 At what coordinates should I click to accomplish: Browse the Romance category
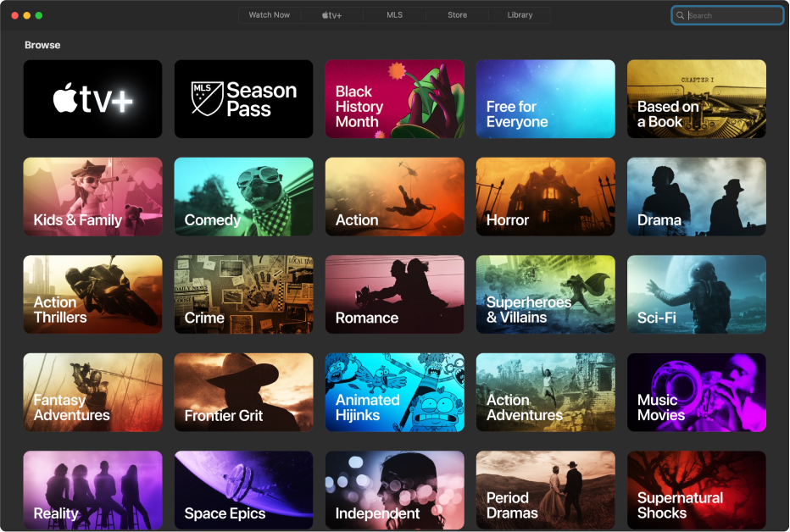(394, 294)
